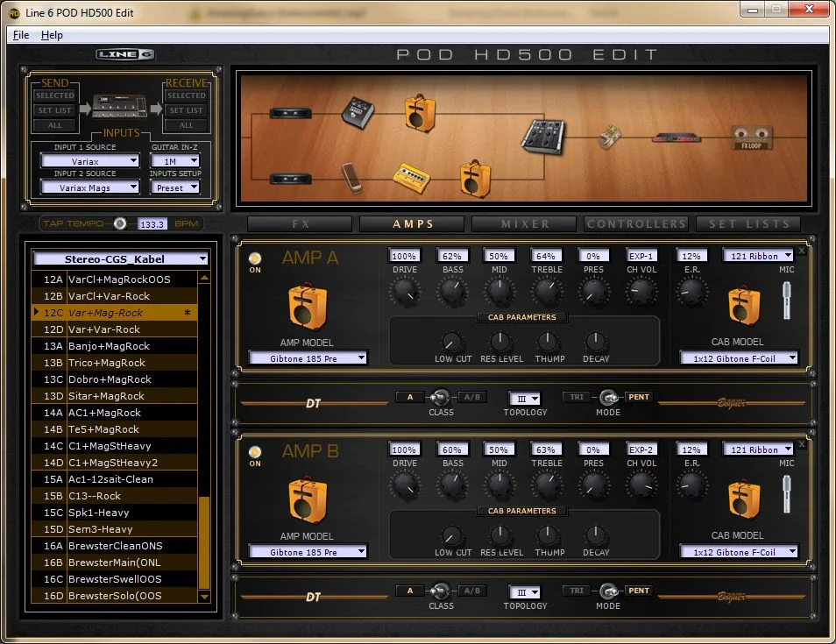The width and height of the screenshot is (836, 644).
Task: Click the Tap Tempo slider knob
Action: [x=120, y=223]
